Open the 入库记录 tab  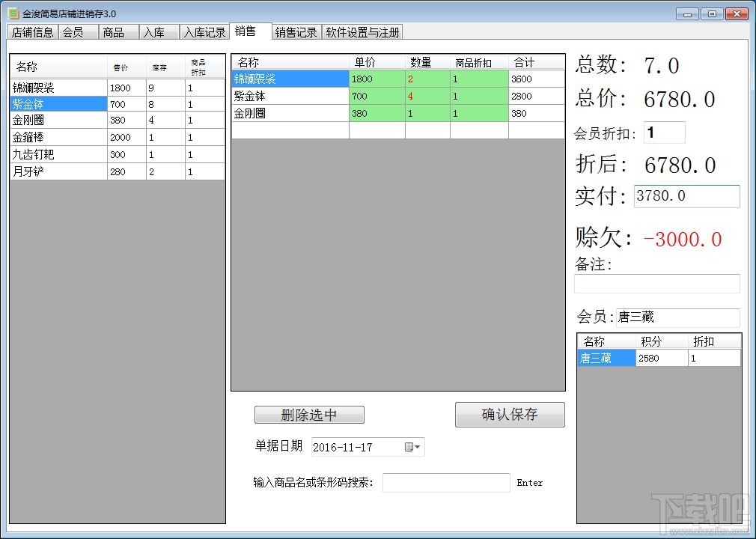click(204, 32)
